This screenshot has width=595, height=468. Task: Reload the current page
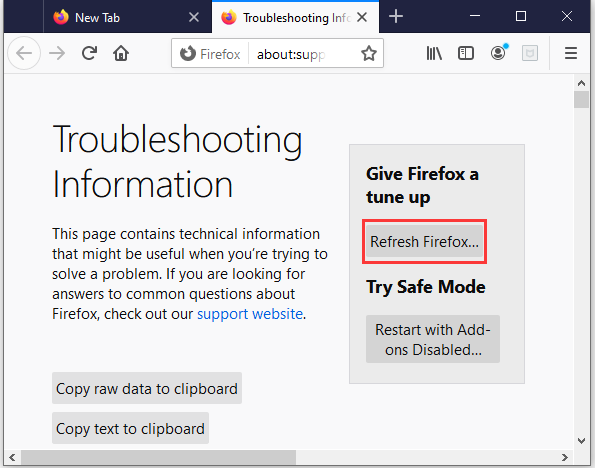click(90, 53)
